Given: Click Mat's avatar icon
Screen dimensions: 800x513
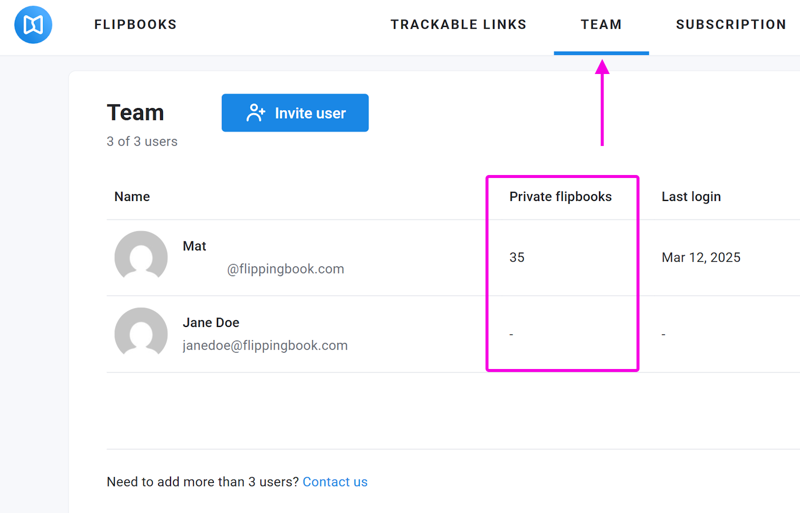Looking at the screenshot, I should pos(141,257).
